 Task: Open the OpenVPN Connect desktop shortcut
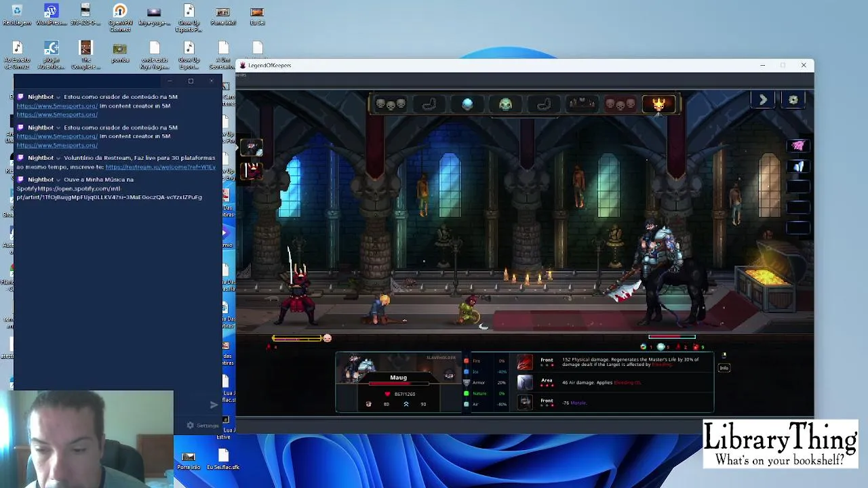tap(120, 18)
